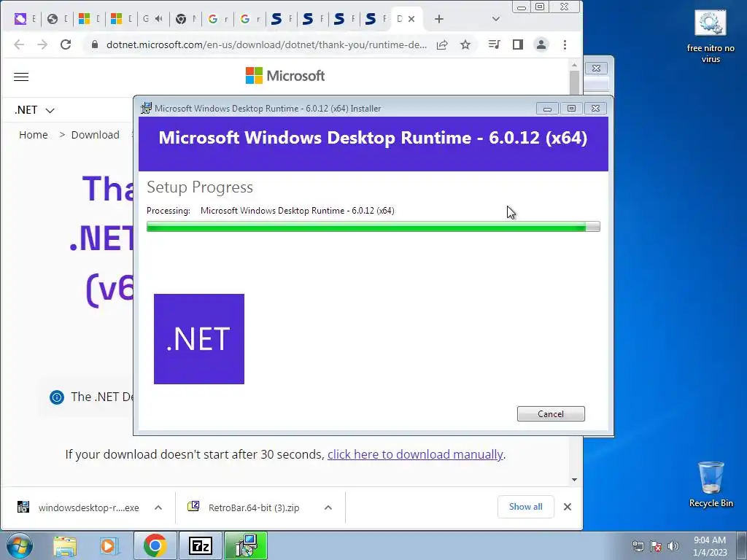The height and width of the screenshot is (560, 747).
Task: Show all downloads
Action: pyautogui.click(x=525, y=507)
